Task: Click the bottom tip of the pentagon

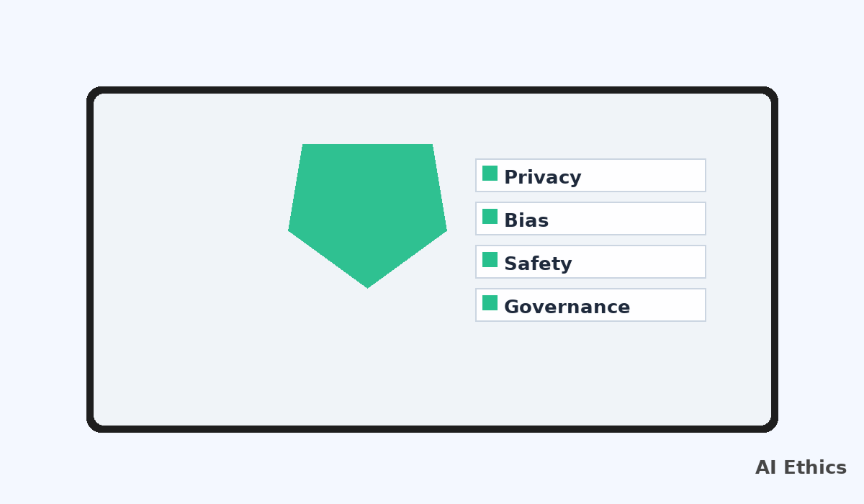Action: (x=367, y=286)
